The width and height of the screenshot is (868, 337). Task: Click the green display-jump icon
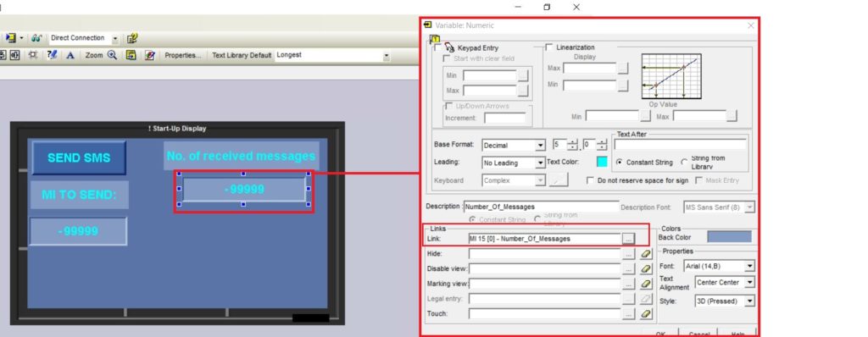point(131,55)
